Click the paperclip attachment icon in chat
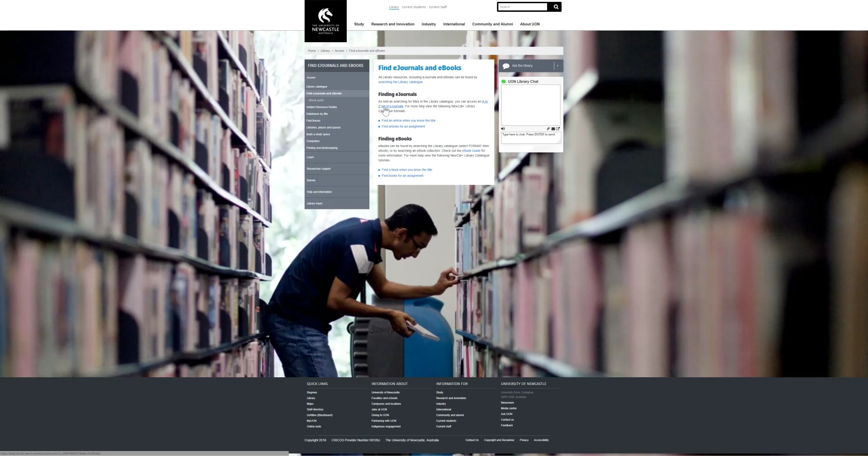This screenshot has height=456, width=868. 548,128
